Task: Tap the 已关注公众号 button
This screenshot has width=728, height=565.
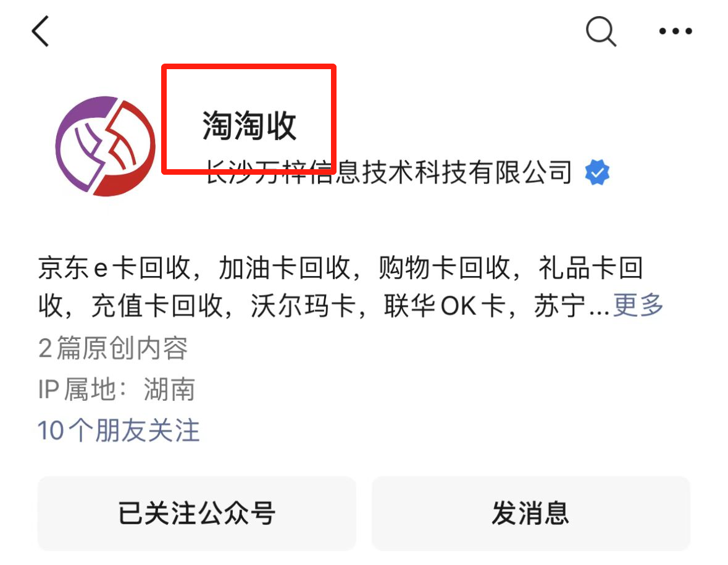Action: [x=197, y=513]
